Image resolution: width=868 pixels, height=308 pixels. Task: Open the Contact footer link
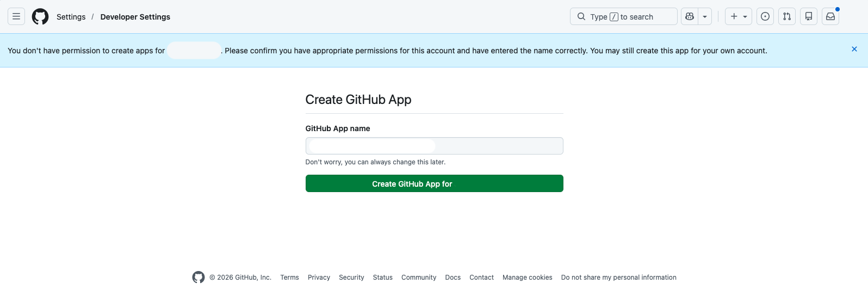(481, 278)
